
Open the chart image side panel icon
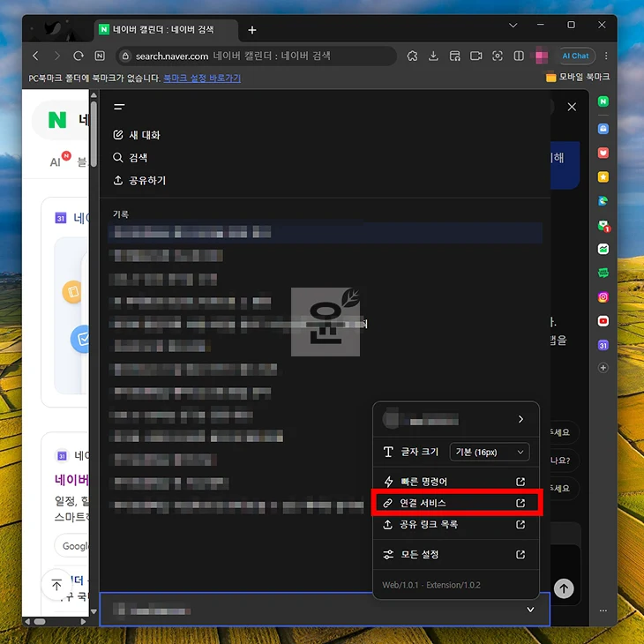coord(603,249)
